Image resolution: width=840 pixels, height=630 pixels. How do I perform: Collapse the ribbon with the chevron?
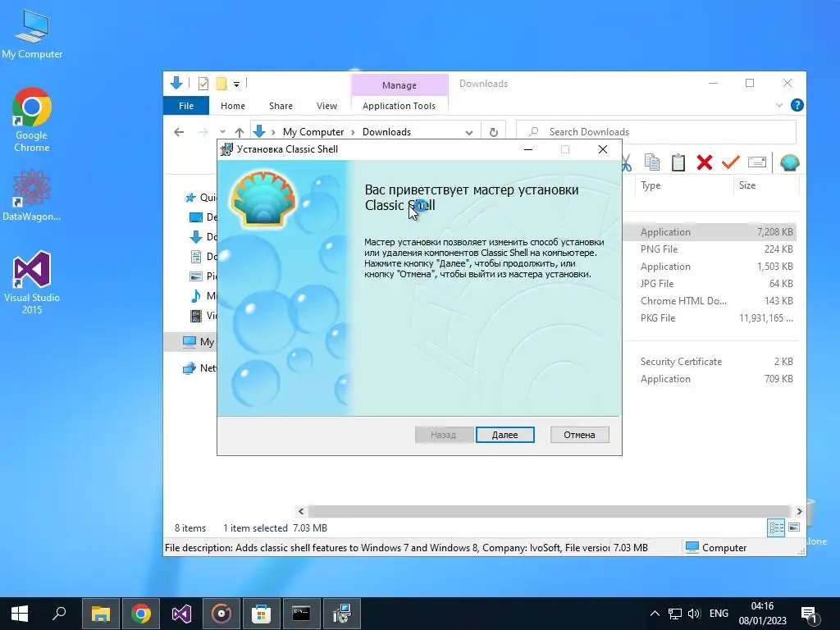tap(779, 106)
